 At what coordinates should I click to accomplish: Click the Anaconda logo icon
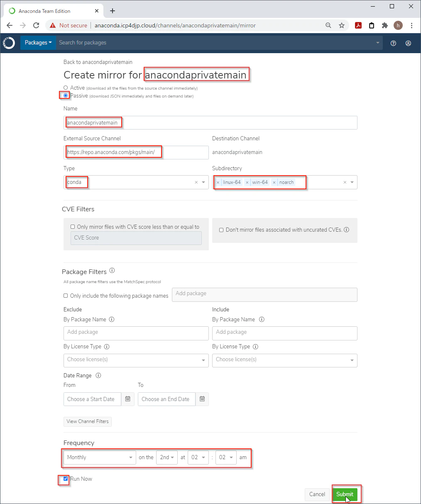(x=9, y=43)
